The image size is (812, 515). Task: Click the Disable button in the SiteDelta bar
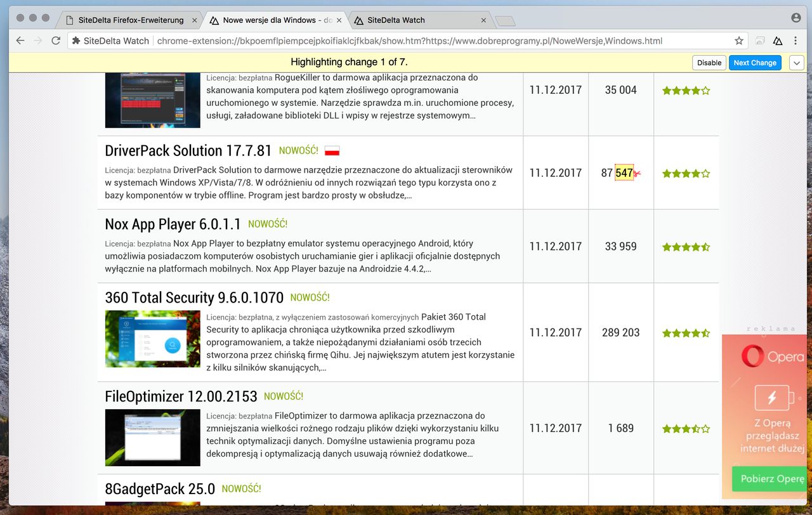point(709,63)
